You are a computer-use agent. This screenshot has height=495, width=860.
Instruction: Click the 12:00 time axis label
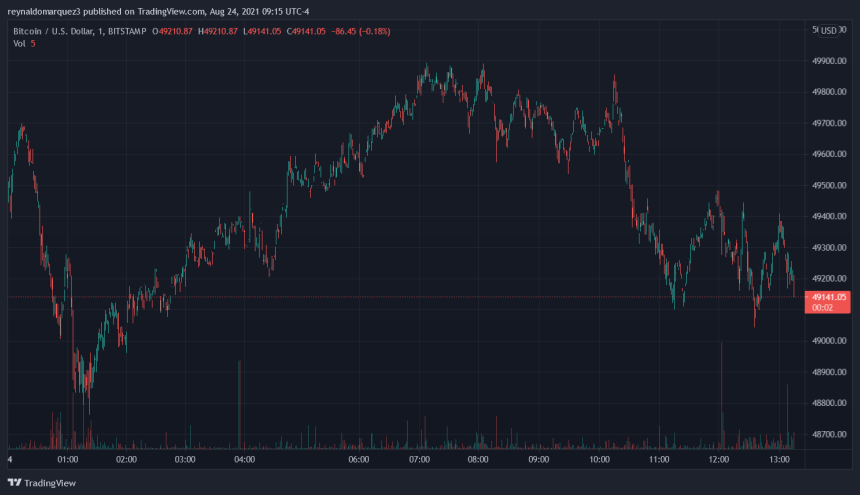click(718, 459)
